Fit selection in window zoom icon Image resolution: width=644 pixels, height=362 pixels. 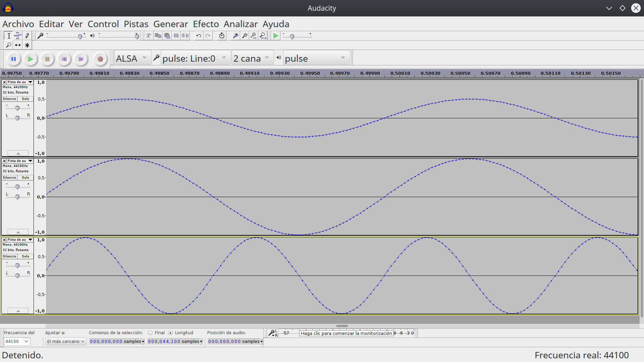click(x=254, y=36)
